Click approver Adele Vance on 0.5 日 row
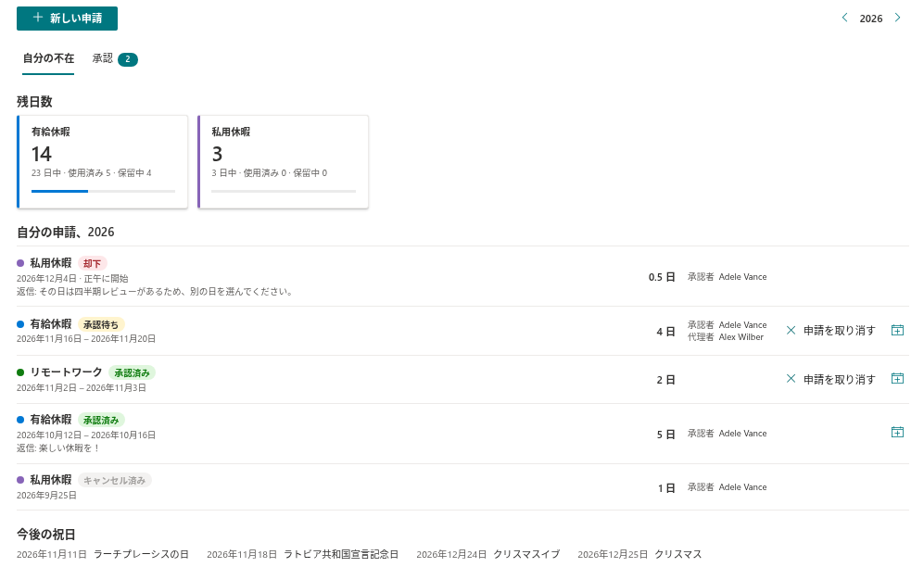 (742, 277)
